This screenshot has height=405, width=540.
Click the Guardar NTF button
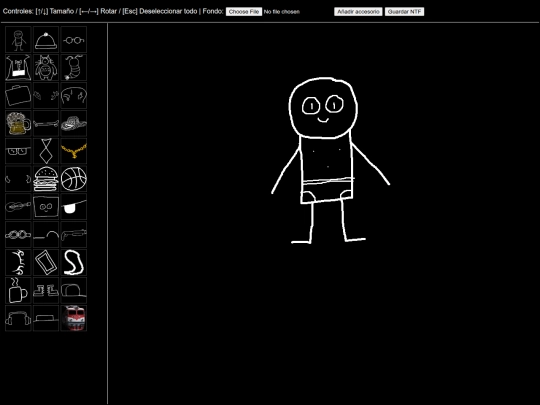(404, 12)
